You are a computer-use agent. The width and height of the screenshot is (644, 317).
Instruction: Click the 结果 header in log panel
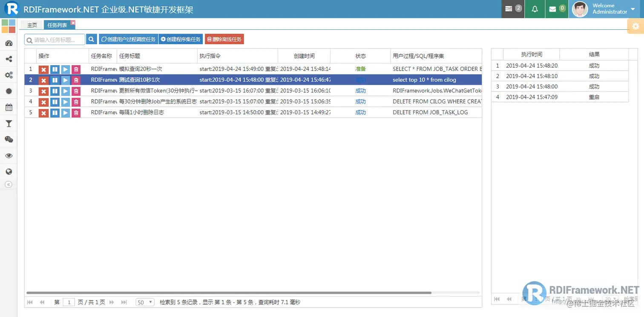[x=594, y=54]
